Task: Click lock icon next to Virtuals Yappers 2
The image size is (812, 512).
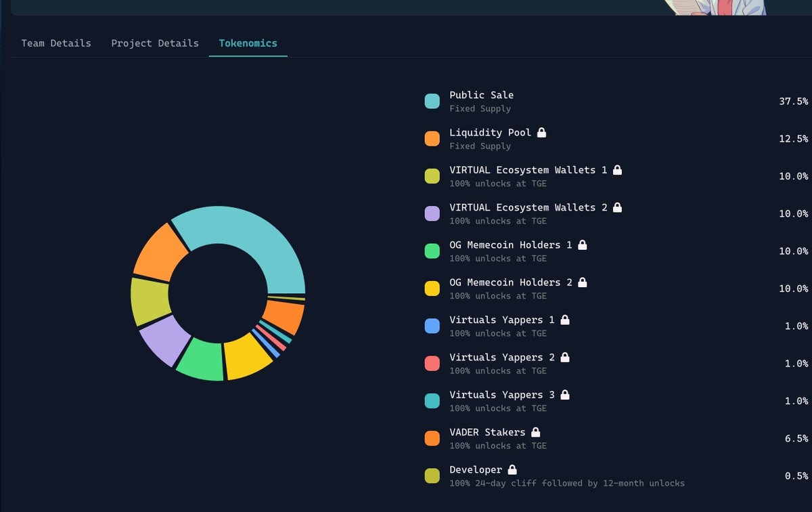Action: click(x=564, y=357)
